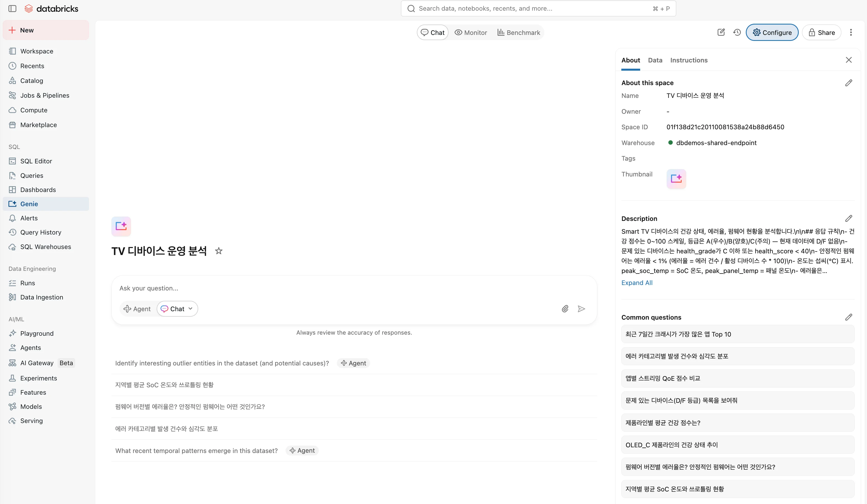Click the Databricks logo
Viewport: 867px width, 504px height.
point(52,9)
